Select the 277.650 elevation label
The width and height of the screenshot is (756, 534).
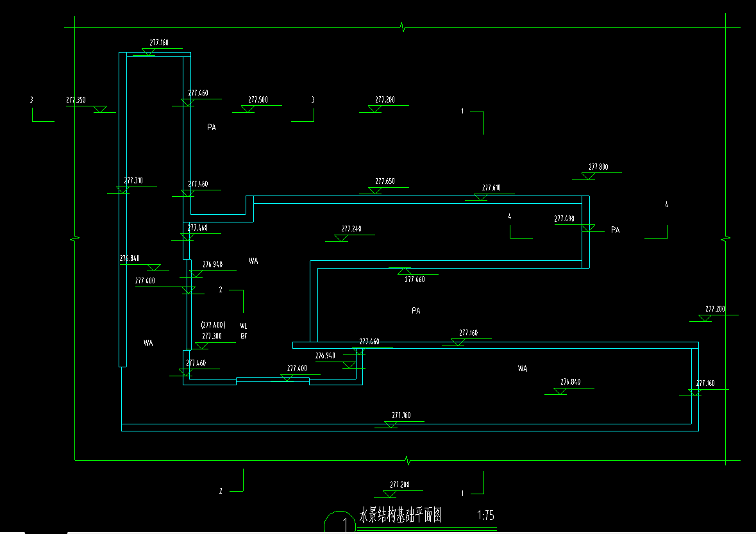pos(385,181)
